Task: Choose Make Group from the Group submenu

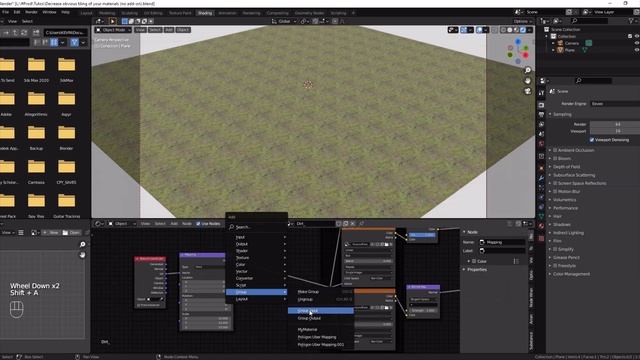Action: pyautogui.click(x=321, y=292)
